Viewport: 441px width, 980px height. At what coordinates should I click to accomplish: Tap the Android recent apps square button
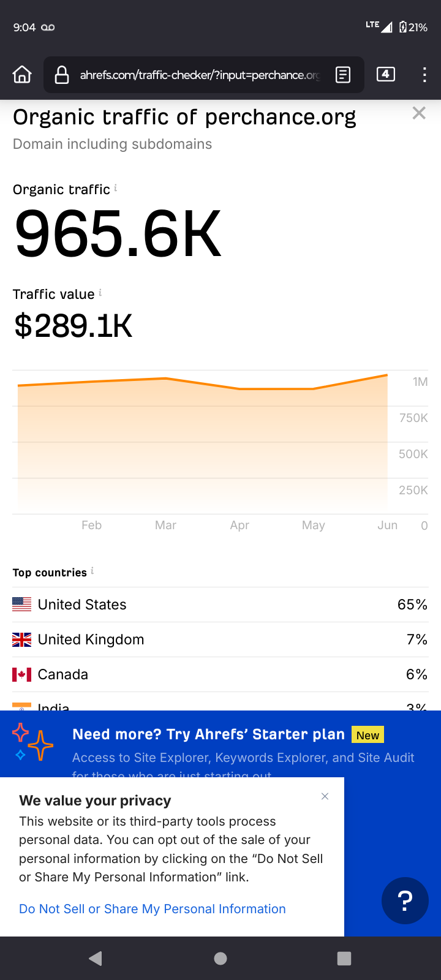pos(344,959)
